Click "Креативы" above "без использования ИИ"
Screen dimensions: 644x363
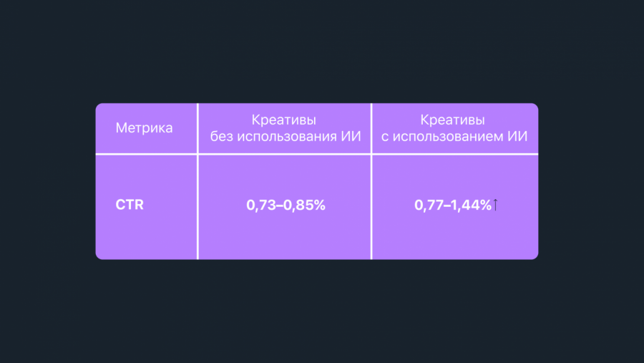pos(285,120)
